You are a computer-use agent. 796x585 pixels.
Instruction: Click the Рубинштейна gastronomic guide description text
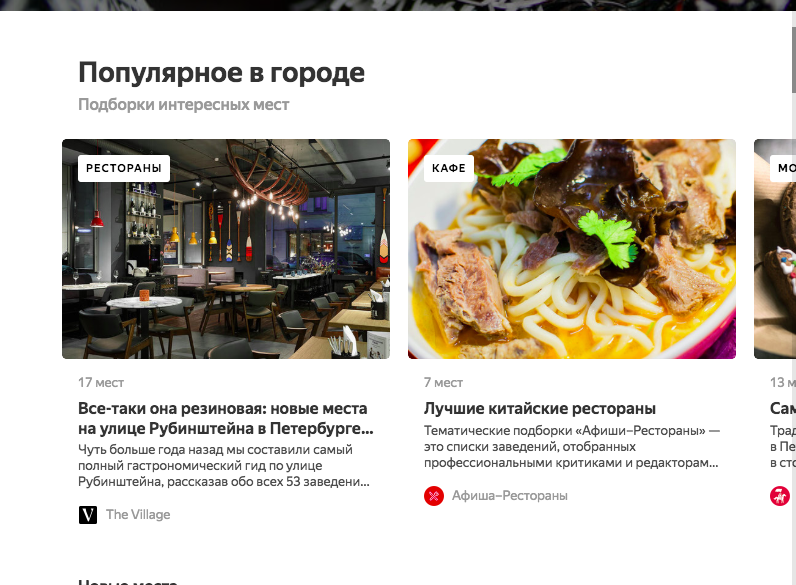pyautogui.click(x=224, y=466)
